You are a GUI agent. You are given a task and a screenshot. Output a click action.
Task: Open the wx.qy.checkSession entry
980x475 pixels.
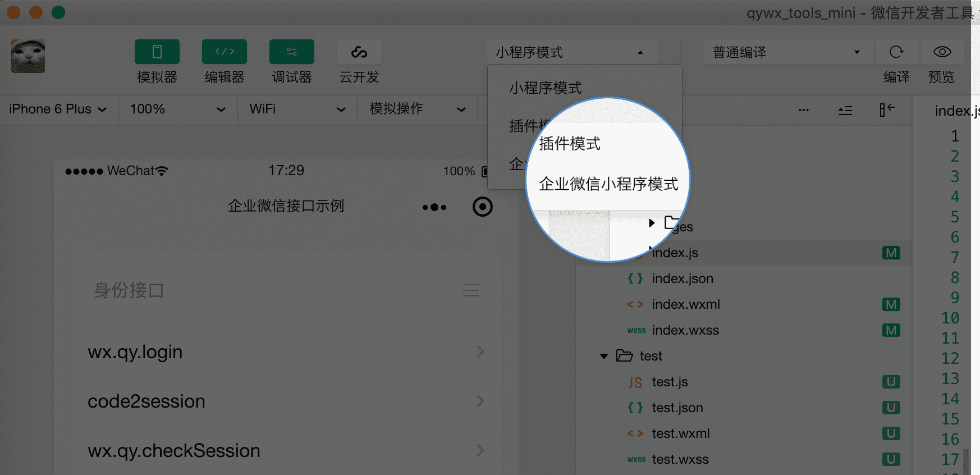(x=286, y=451)
